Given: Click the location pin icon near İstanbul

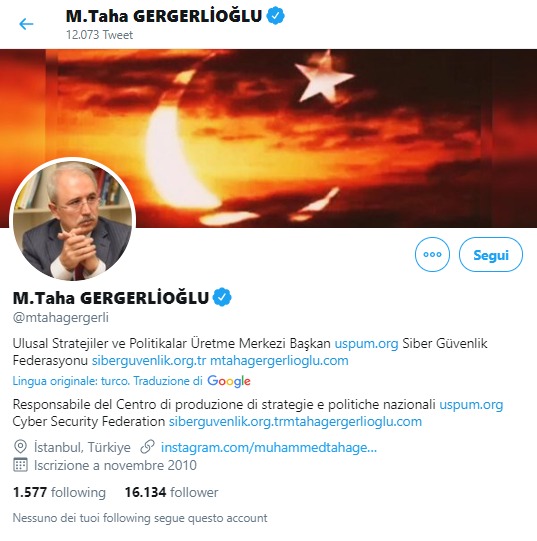Looking at the screenshot, I should [x=20, y=447].
